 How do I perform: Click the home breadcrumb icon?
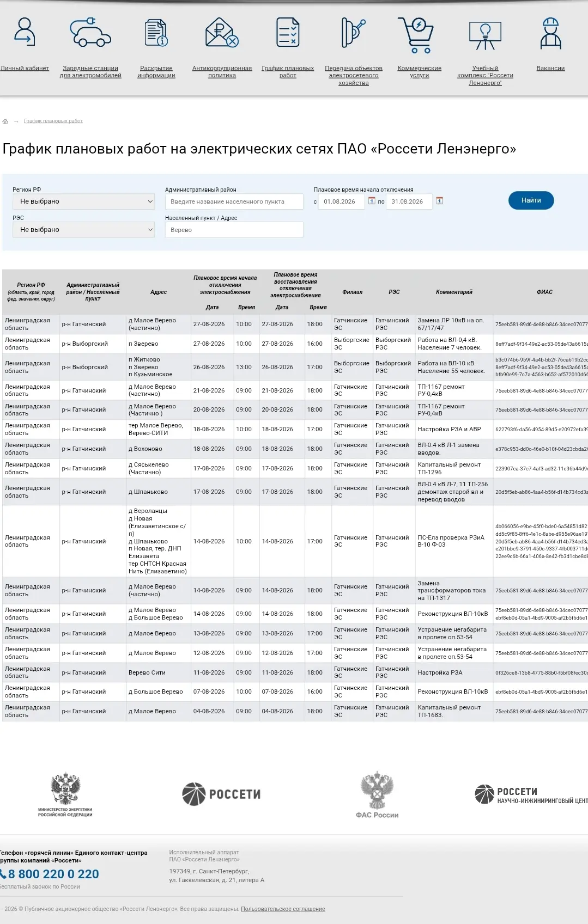point(5,121)
